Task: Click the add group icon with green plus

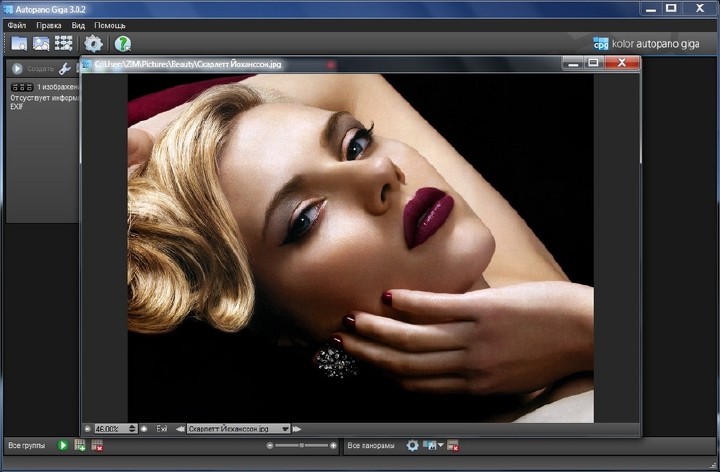Action: 81,445
